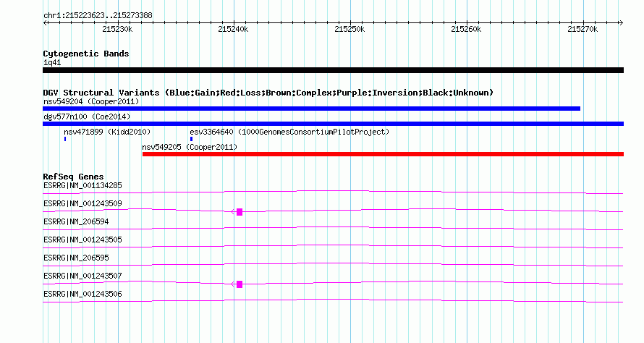The image size is (644, 343).
Task: Click the magenta exon box on NM_001243509
Action: [x=240, y=212]
